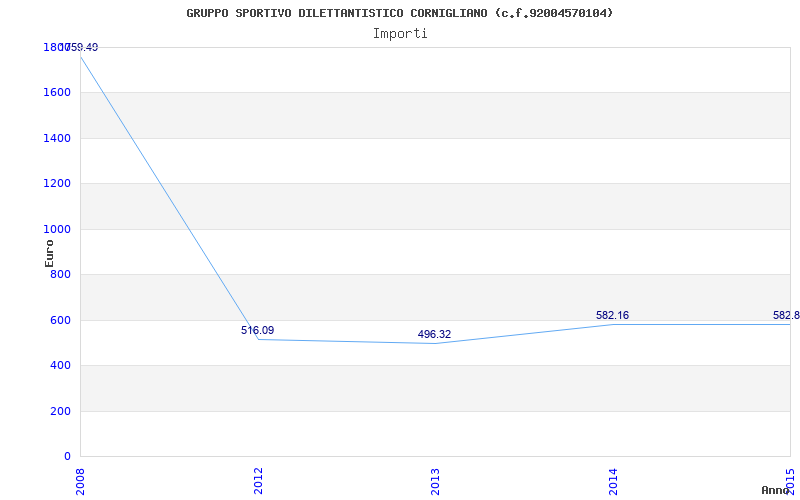800x500 pixels.
Task: Click the 800 y-axis tick label
Action: 61,274
